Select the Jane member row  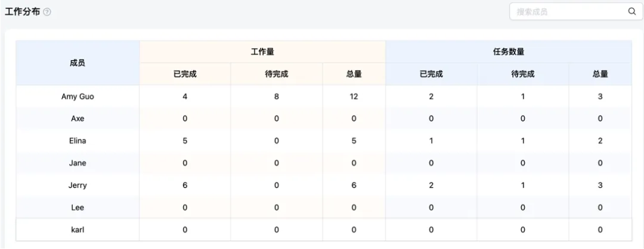[78, 163]
